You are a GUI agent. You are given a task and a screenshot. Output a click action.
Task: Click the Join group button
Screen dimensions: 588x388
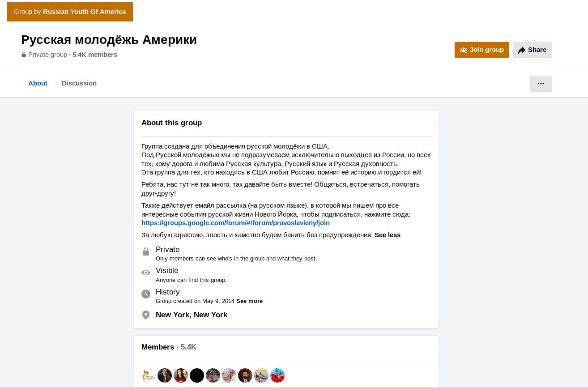point(481,50)
